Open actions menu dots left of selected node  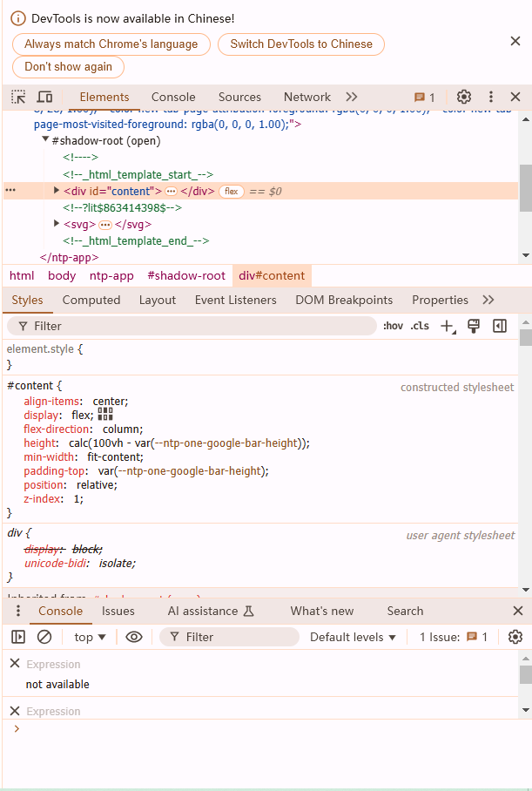pos(10,190)
